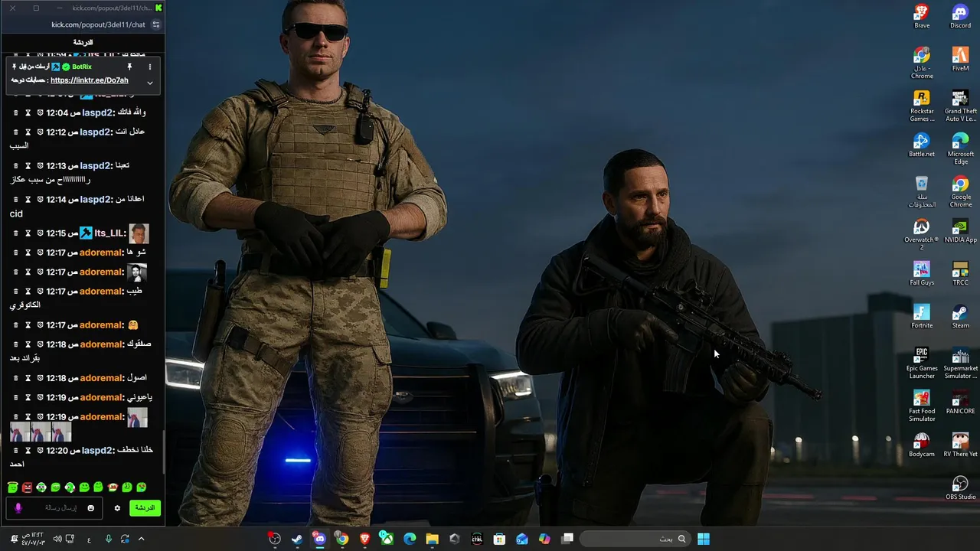Switch input language ع indicator
980x551 pixels.
click(89, 540)
